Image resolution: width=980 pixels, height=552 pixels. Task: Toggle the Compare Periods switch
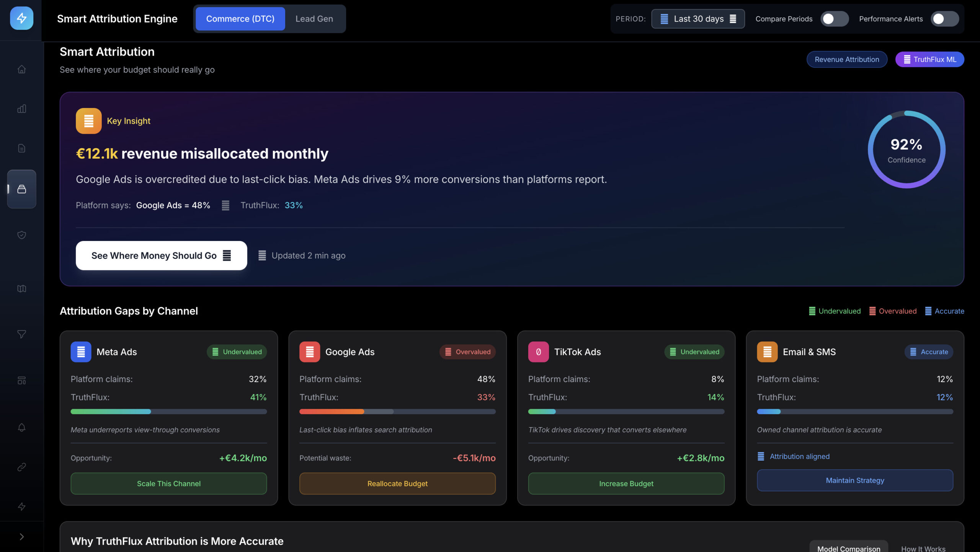(x=834, y=19)
